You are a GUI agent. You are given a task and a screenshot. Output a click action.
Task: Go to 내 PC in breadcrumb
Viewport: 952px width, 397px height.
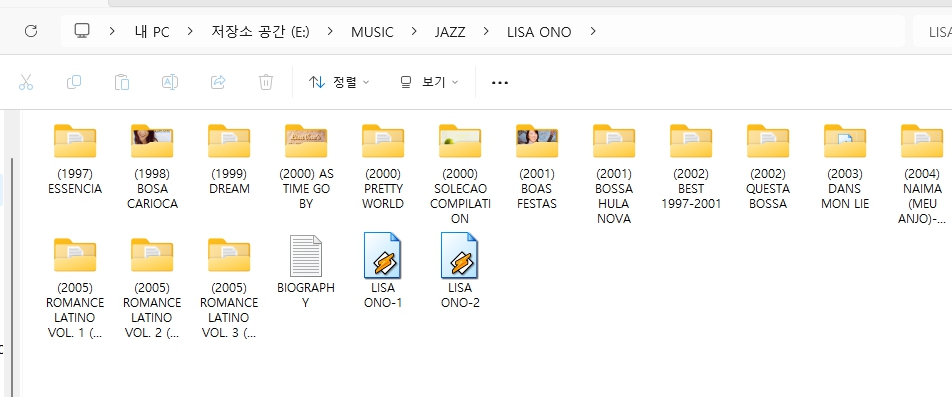click(152, 32)
